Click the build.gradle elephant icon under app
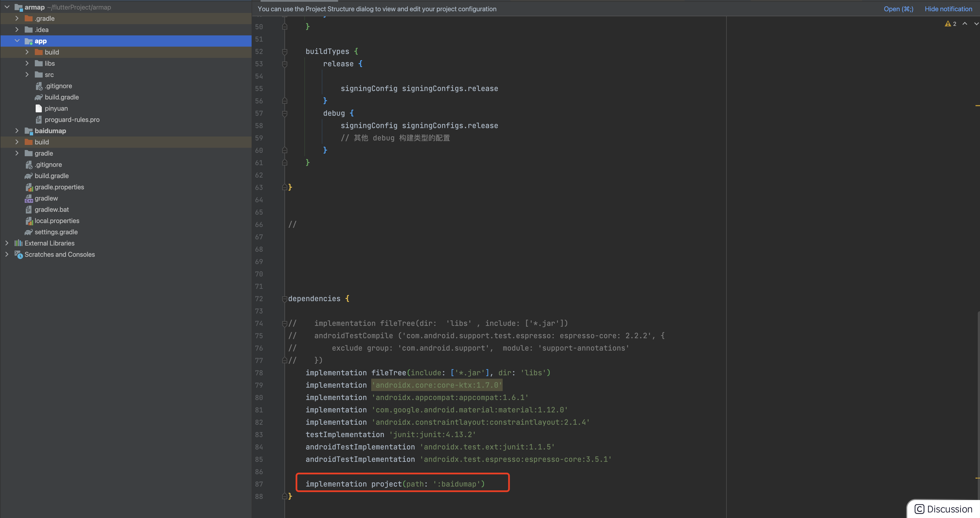This screenshot has width=980, height=518. 39,97
